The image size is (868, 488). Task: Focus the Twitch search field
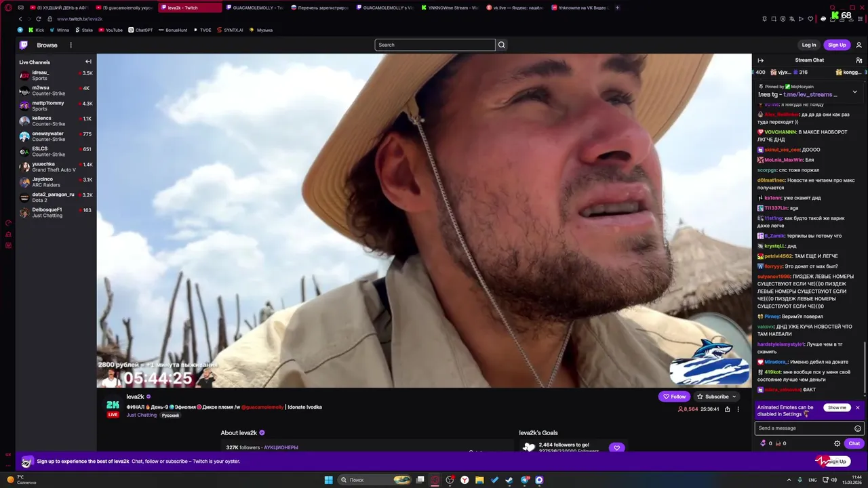coord(435,45)
